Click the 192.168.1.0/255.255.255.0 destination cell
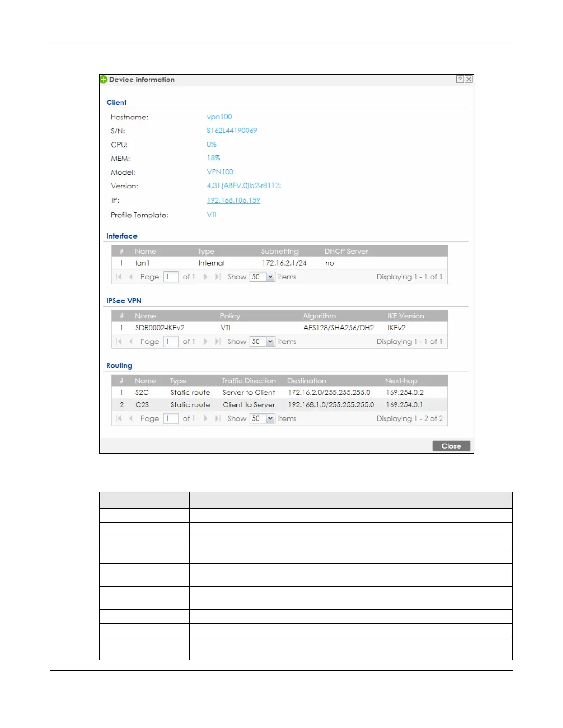The height and width of the screenshot is (728, 563). coord(331,405)
